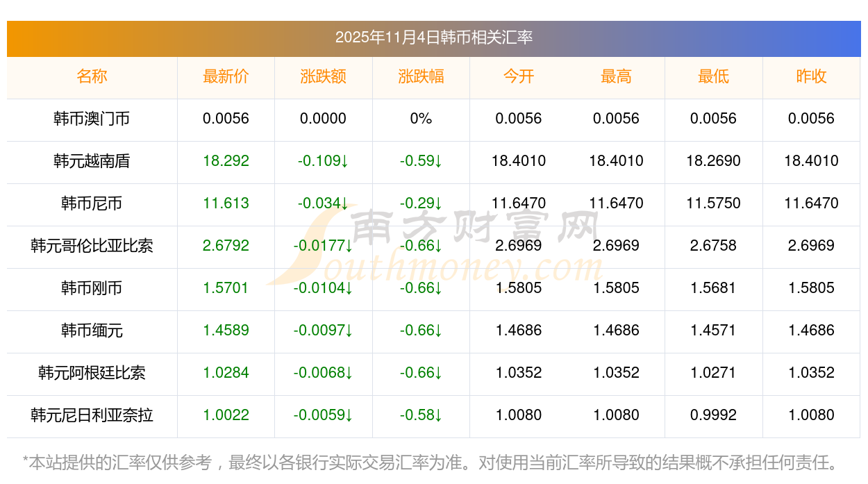The height and width of the screenshot is (484, 868).
Task: Click change amount -0.0097↓ for 韩币缅元
Action: point(324,331)
